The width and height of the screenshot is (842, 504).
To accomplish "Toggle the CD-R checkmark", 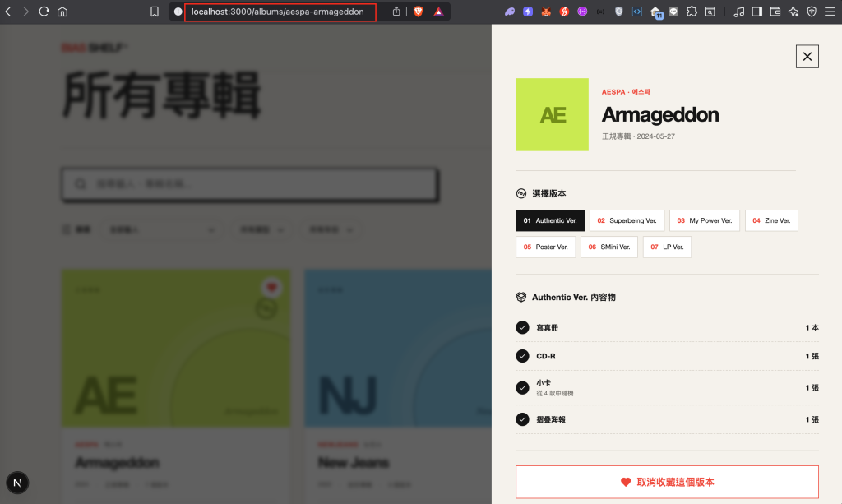I will point(522,356).
